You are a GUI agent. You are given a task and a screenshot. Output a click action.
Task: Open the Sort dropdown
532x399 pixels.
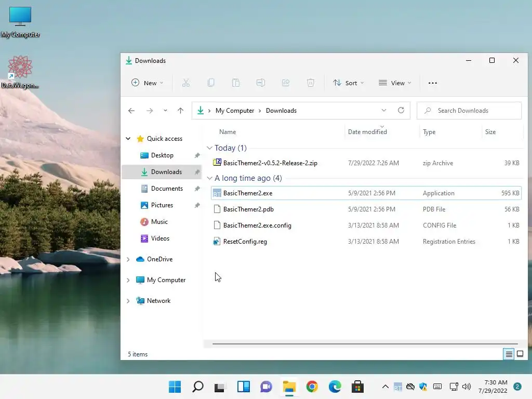[349, 83]
